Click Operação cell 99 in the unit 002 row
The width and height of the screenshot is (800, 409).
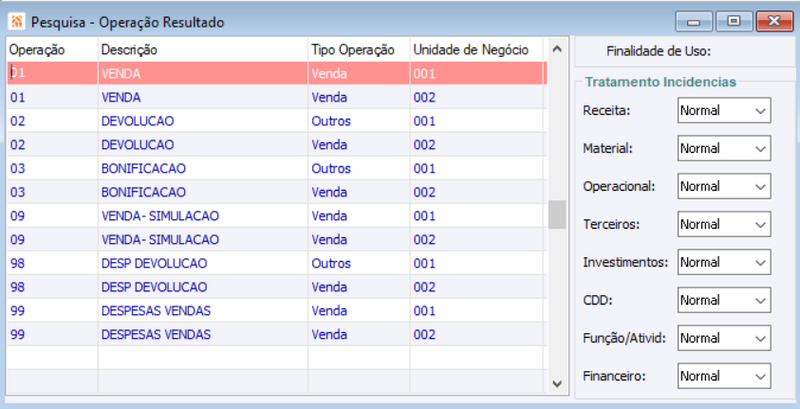coord(52,335)
